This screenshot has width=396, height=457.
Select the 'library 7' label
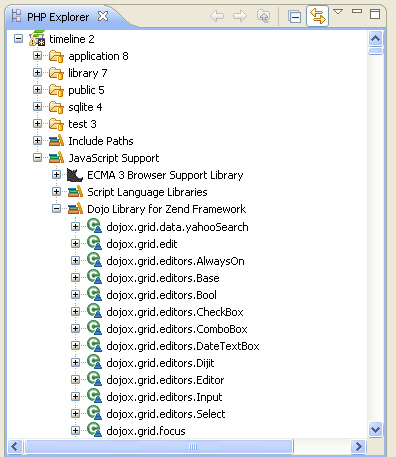coord(88,73)
